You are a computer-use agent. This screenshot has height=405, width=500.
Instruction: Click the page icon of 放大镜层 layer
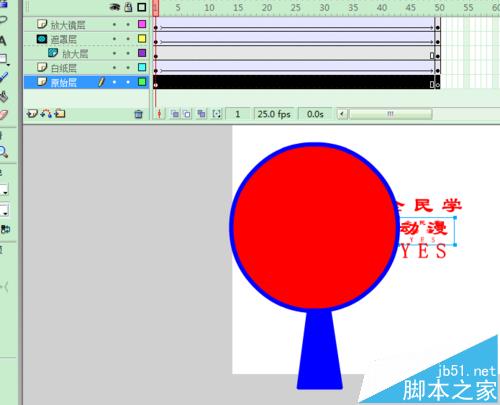[x=42, y=24]
